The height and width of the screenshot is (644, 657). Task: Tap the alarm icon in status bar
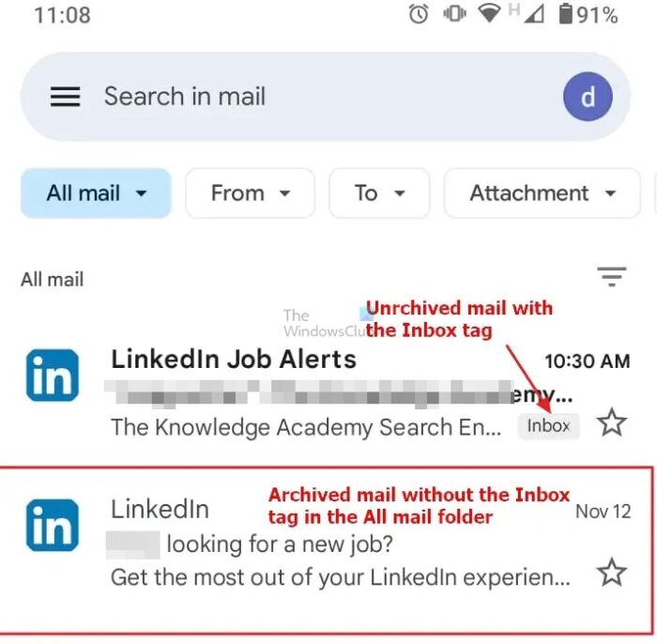(419, 14)
